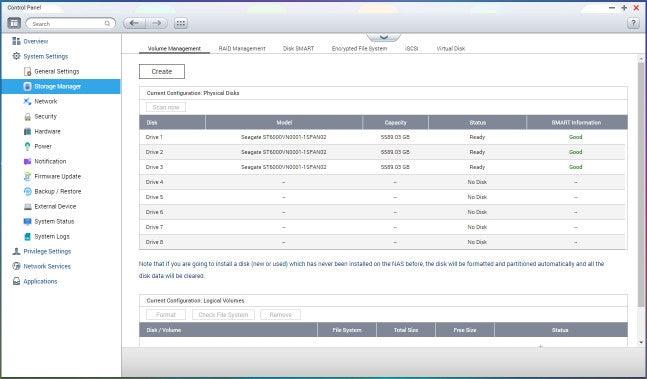
Task: Click the Applications icon in sidebar
Action: tap(17, 281)
